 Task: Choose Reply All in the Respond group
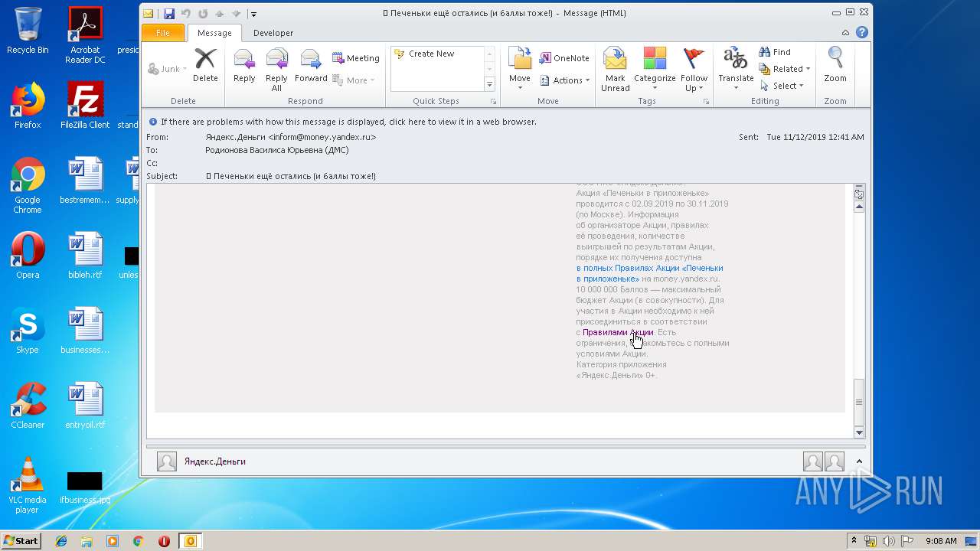276,70
